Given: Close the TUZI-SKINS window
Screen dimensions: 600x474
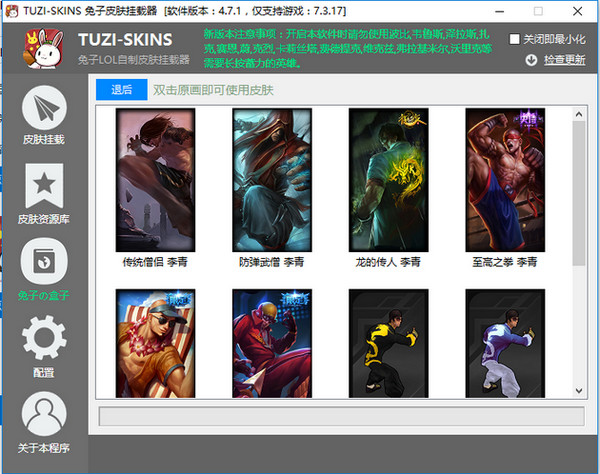Looking at the screenshot, I should 577,11.
